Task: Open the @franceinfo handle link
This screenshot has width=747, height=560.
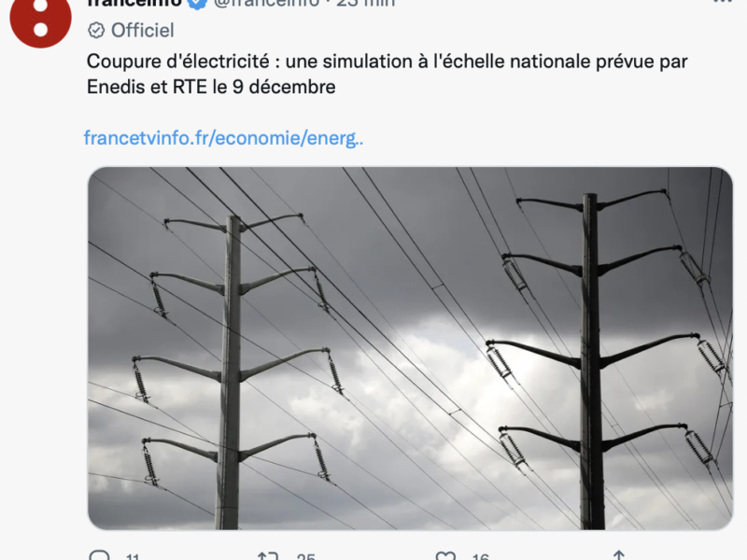Action: point(267,3)
